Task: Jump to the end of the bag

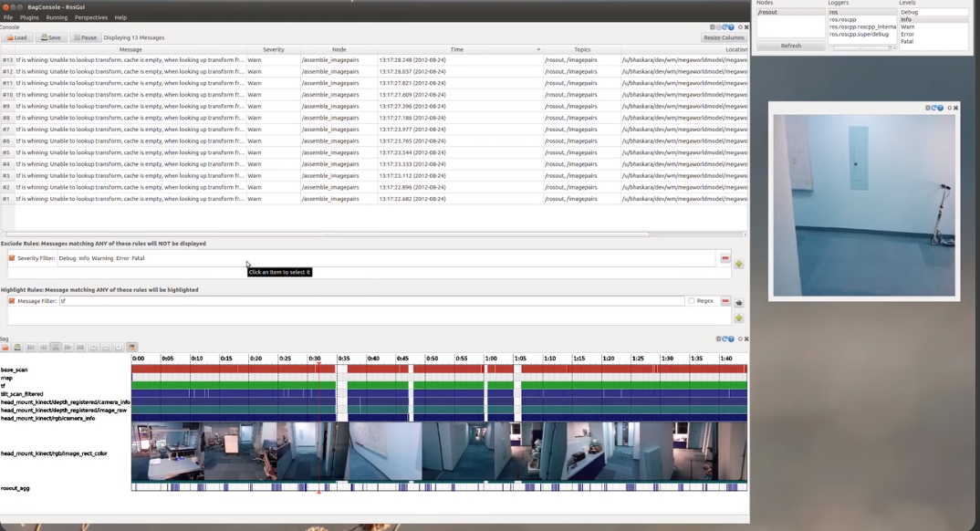Action: click(80, 348)
